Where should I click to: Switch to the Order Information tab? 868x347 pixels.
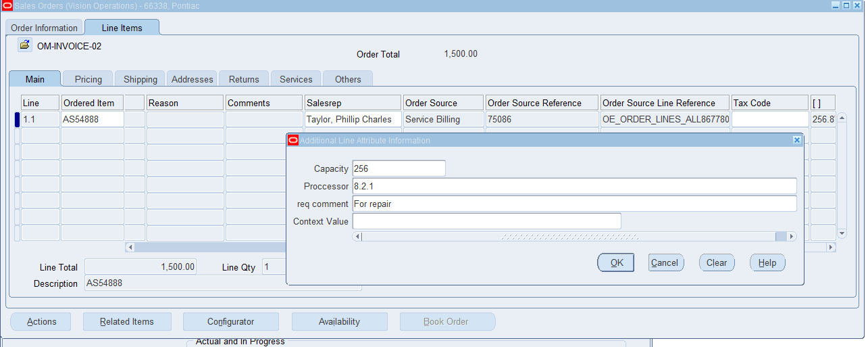point(45,28)
